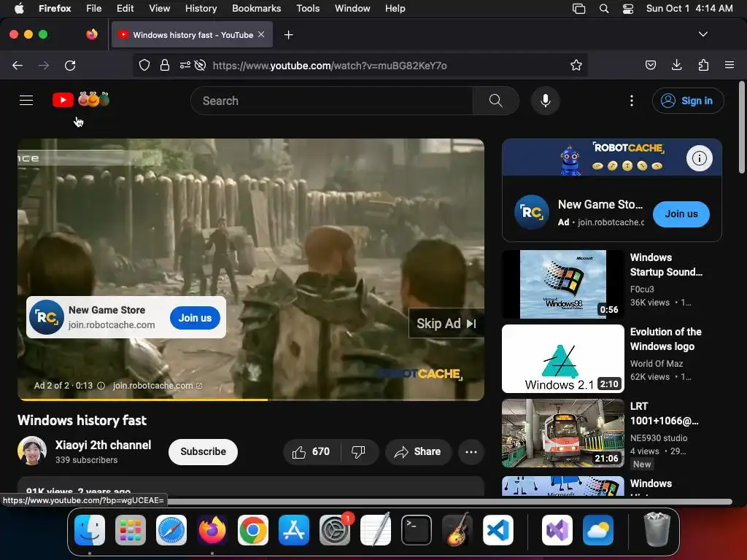Skip the video ad
Image resolution: width=747 pixels, height=560 pixels.
(x=446, y=324)
